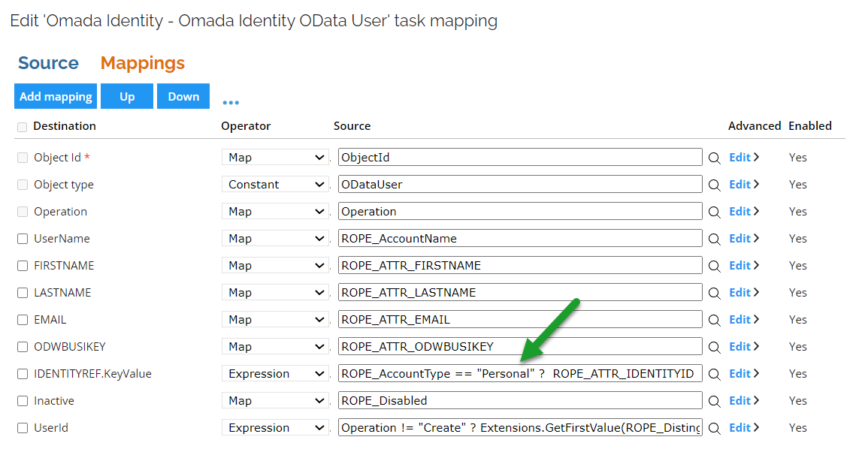The width and height of the screenshot is (868, 458).
Task: Click the Edit link for UserName row
Action: (743, 239)
